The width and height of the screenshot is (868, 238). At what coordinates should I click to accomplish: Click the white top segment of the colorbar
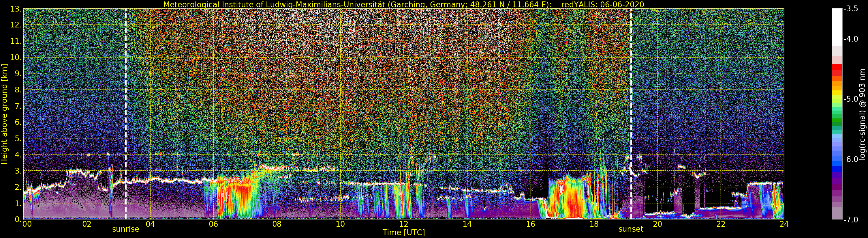pos(837,27)
